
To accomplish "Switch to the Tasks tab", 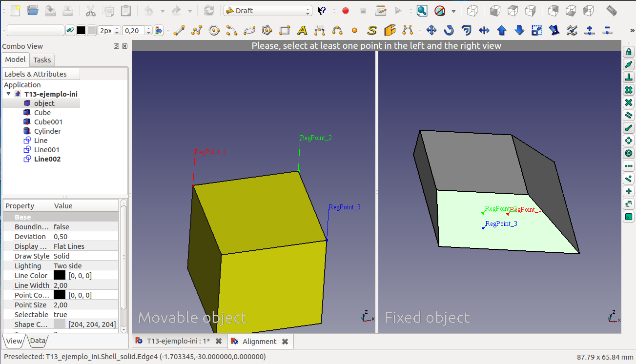I will point(42,60).
